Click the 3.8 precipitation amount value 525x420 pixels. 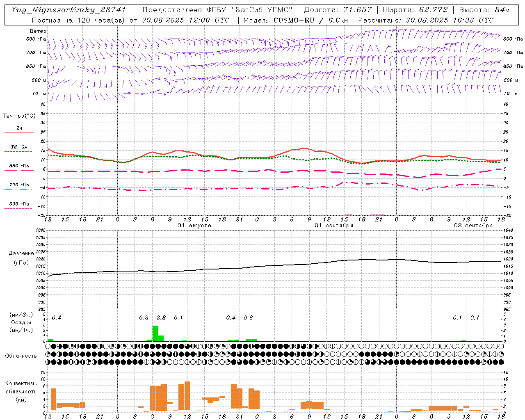(x=161, y=318)
